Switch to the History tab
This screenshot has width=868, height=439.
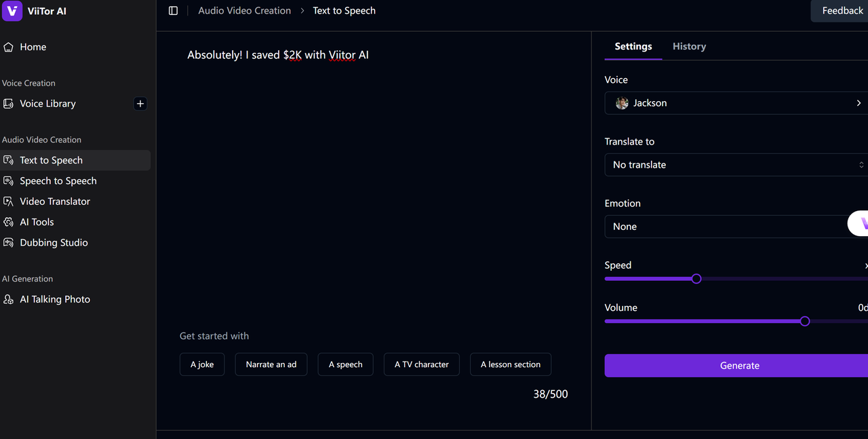pos(689,46)
